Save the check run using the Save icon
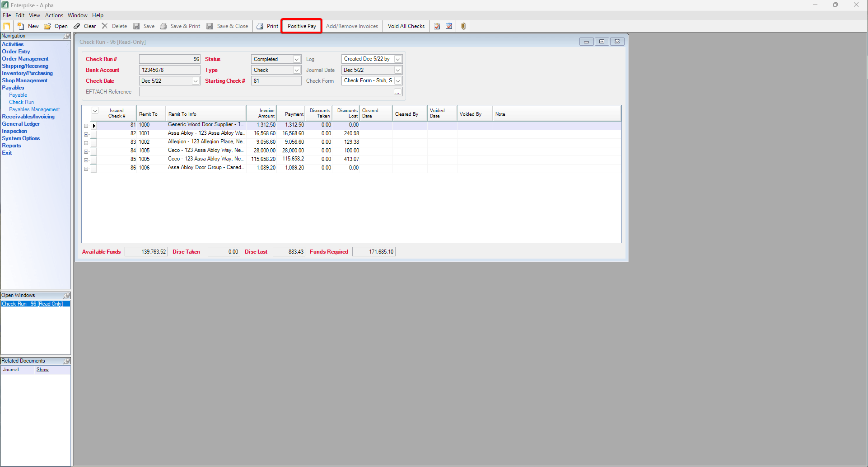The height and width of the screenshot is (467, 868). pyautogui.click(x=136, y=26)
